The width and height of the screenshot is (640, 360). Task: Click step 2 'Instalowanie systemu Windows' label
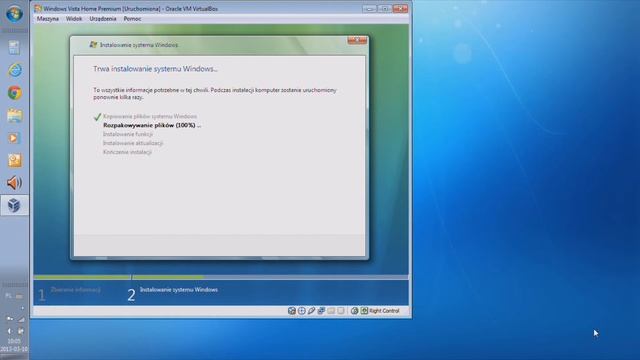click(179, 290)
